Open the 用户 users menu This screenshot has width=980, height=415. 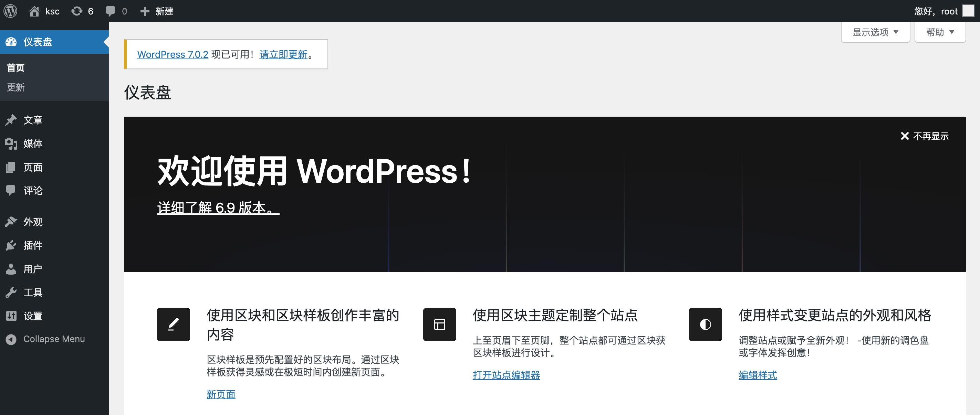[54, 269]
